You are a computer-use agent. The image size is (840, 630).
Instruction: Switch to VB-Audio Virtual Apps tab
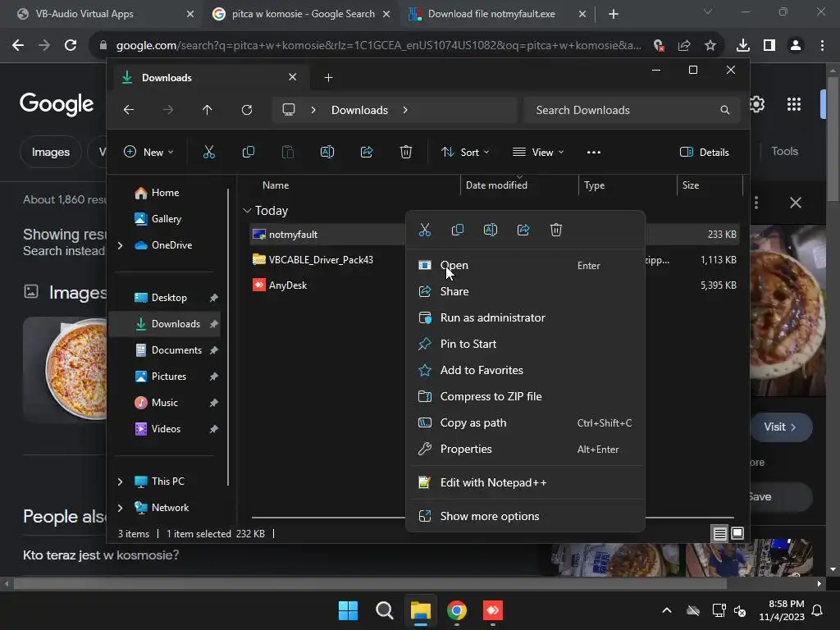pyautogui.click(x=104, y=14)
